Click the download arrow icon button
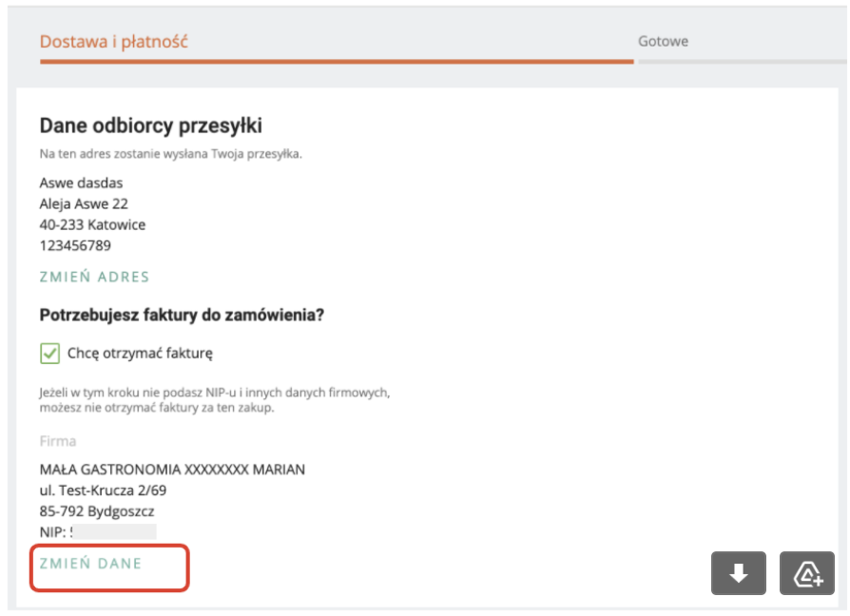Viewport: 850px width, 616px height. [x=739, y=572]
